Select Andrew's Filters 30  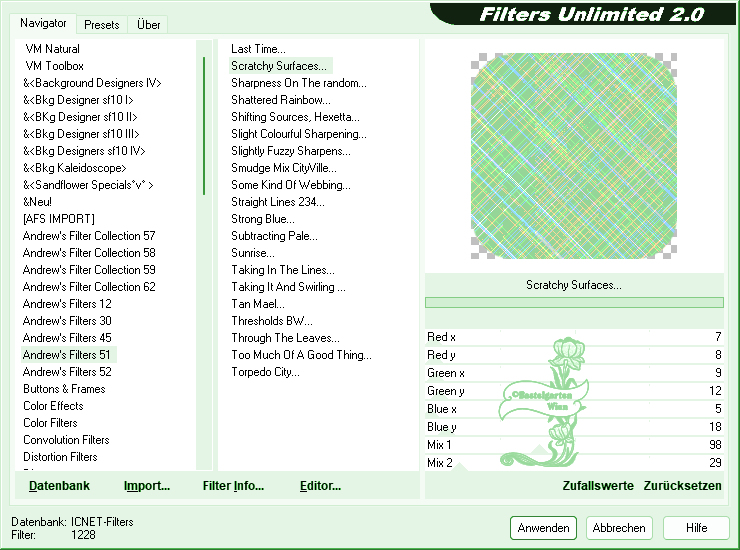(x=67, y=321)
